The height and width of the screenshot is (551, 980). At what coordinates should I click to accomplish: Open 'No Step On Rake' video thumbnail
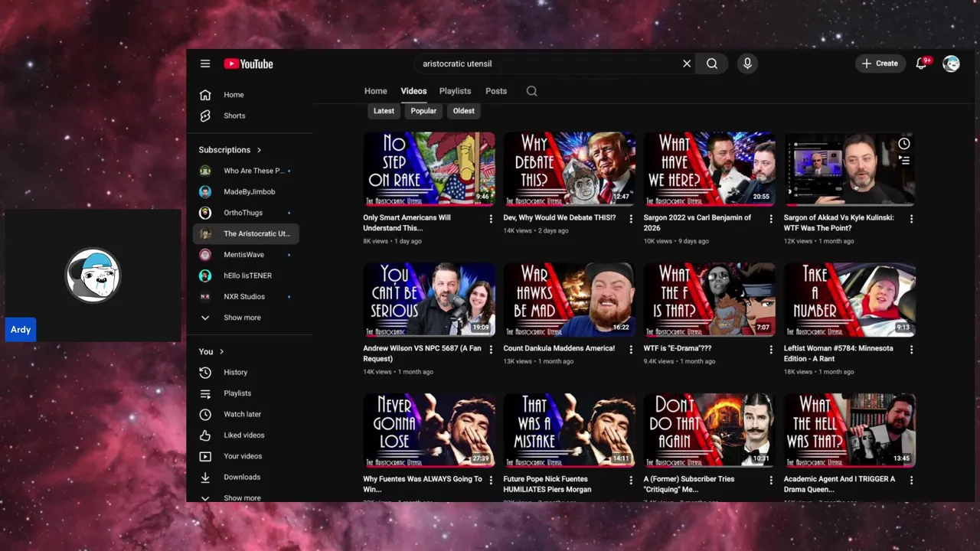429,169
